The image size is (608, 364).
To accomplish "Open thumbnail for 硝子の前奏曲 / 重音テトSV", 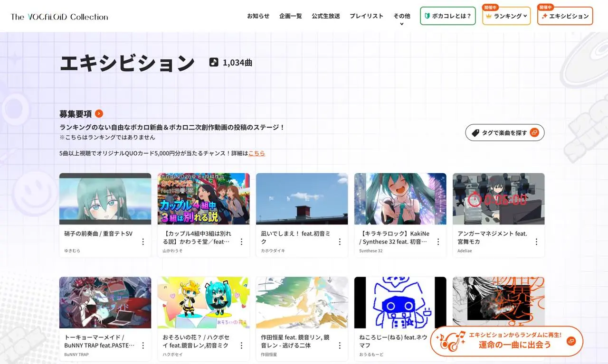I will 105,199.
